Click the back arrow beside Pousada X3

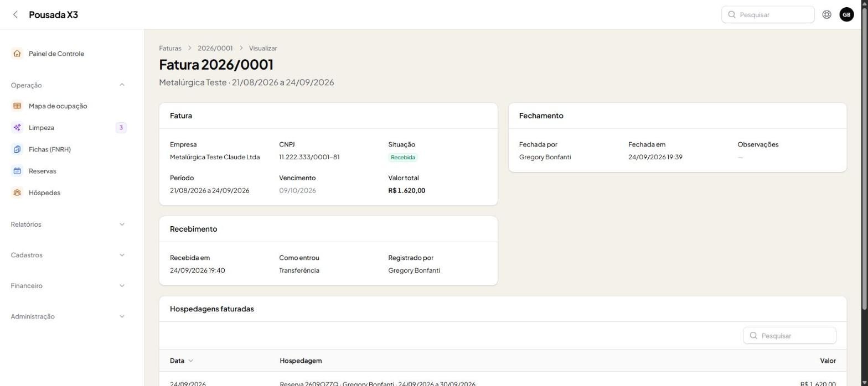[15, 15]
